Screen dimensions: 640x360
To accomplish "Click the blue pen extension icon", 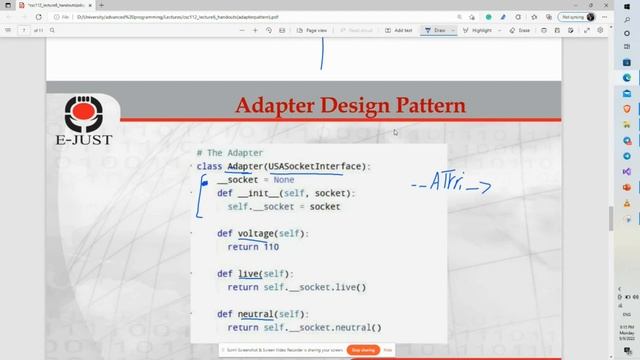I will pos(503,17).
